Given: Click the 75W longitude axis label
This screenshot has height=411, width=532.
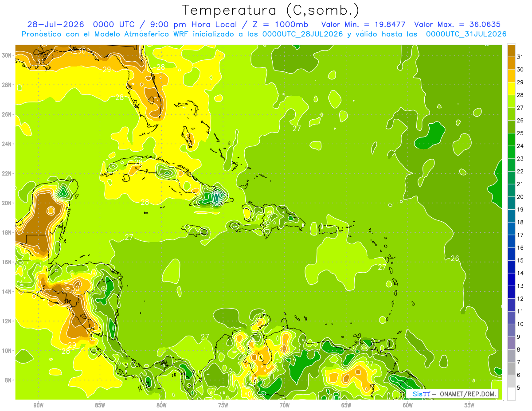Looking at the screenshot, I should click(223, 405).
